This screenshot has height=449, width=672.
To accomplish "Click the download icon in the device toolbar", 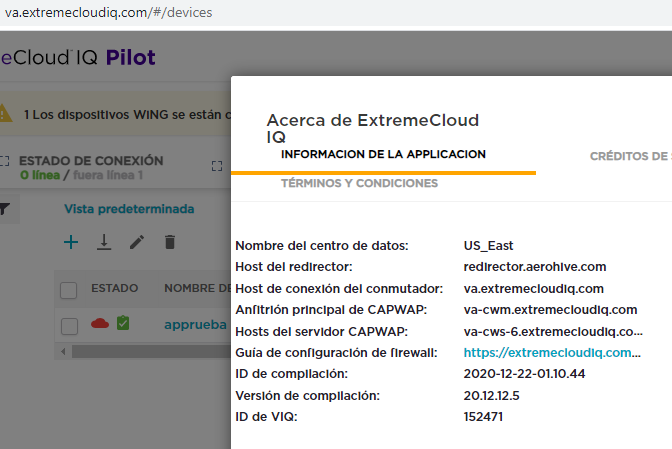I will tap(103, 242).
